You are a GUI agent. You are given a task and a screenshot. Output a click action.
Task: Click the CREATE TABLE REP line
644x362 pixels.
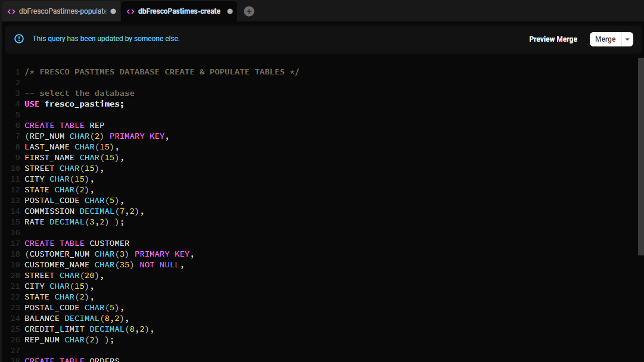coord(64,125)
